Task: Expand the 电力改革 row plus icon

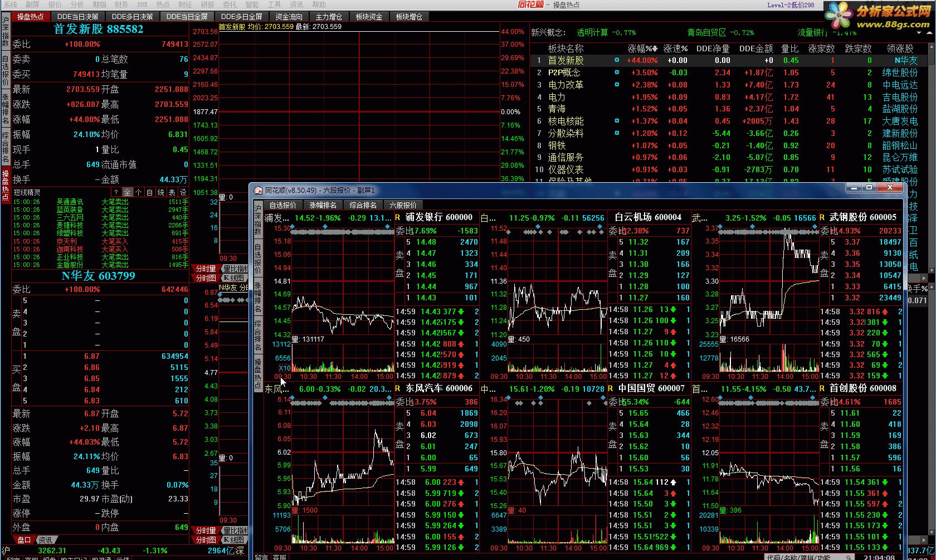Action: pos(617,85)
